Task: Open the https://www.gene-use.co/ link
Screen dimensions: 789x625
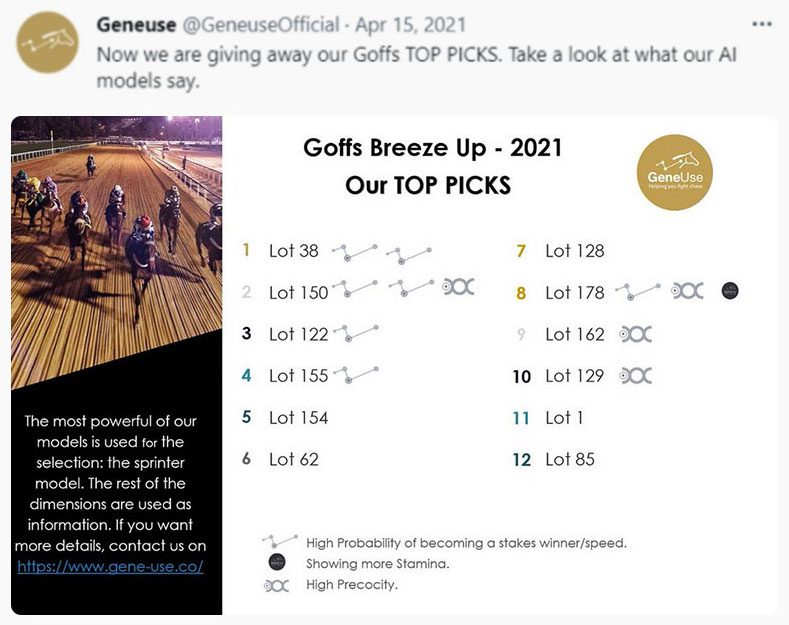Action: coord(110,567)
